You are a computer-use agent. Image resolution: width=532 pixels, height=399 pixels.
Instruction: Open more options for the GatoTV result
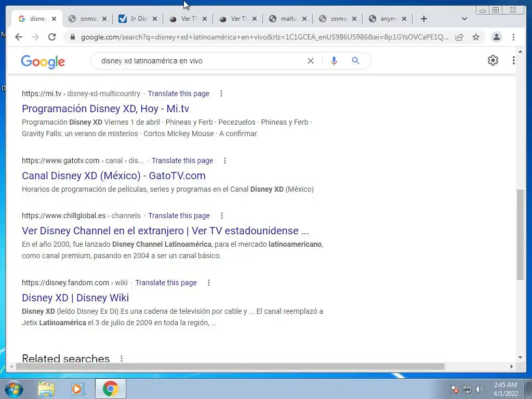click(225, 161)
